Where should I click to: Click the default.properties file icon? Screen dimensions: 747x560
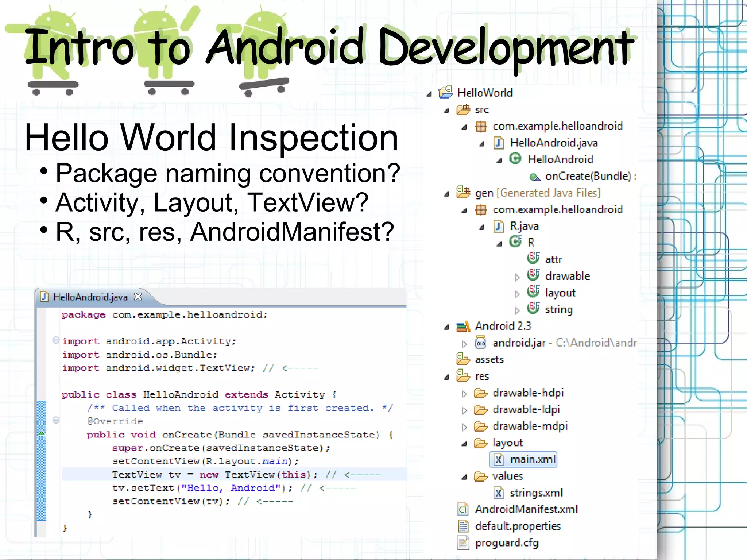coord(463,526)
